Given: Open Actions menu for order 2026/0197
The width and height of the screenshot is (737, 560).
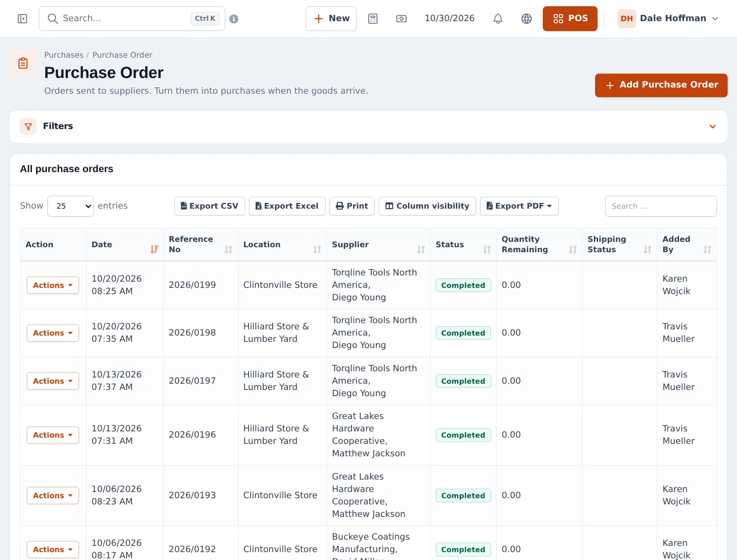Looking at the screenshot, I should [x=53, y=381].
